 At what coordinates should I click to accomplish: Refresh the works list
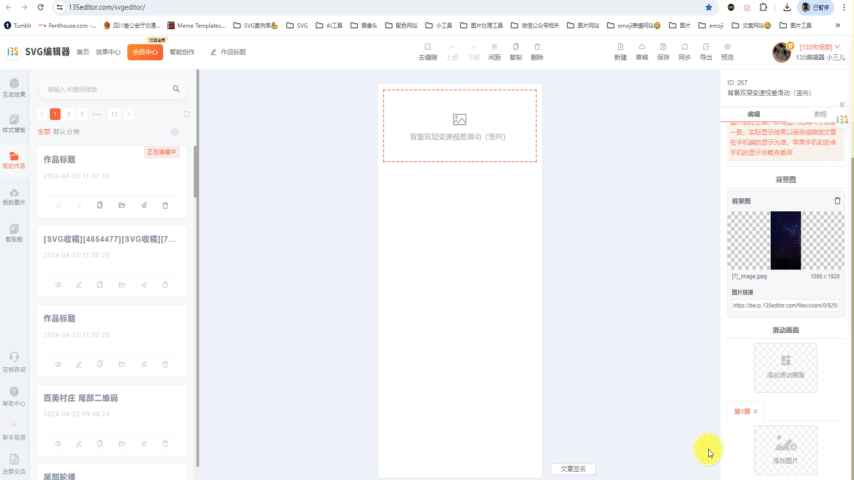click(x=186, y=114)
